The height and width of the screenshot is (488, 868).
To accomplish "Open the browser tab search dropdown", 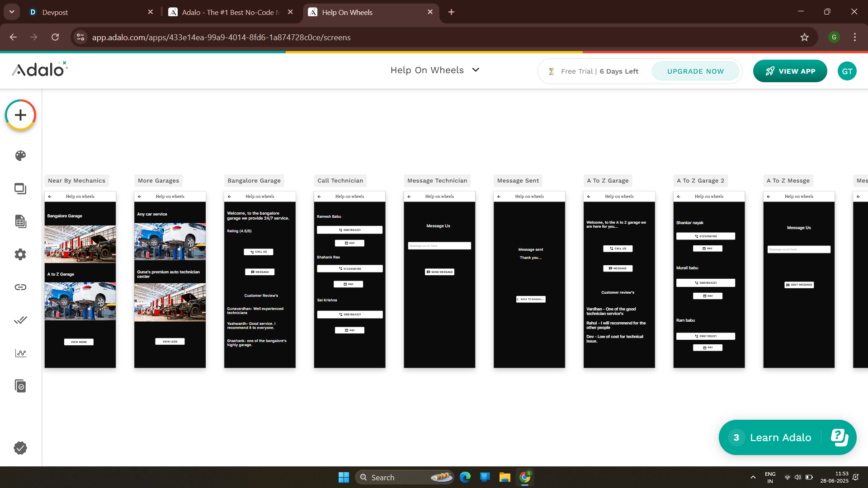I will point(12,12).
